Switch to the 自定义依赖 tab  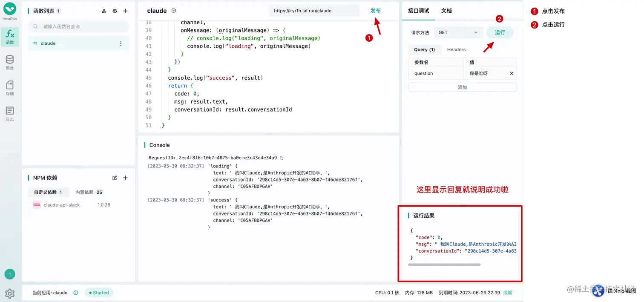tap(48, 192)
